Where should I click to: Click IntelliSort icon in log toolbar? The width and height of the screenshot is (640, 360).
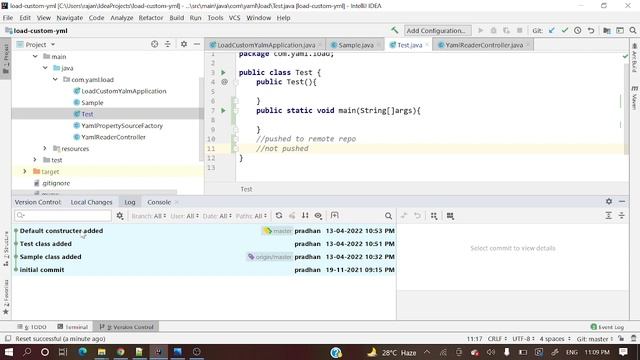(x=305, y=216)
